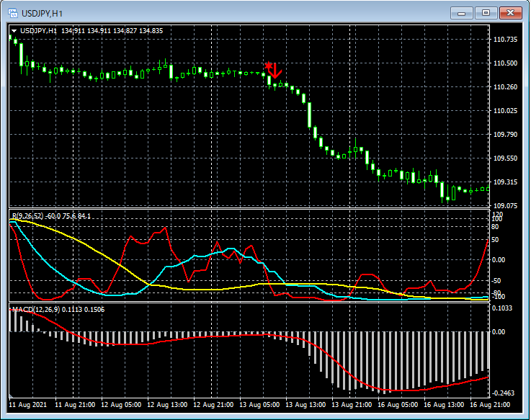Click the red down arrow sell signal
Viewport: 531px width, 420px height.
pos(275,71)
